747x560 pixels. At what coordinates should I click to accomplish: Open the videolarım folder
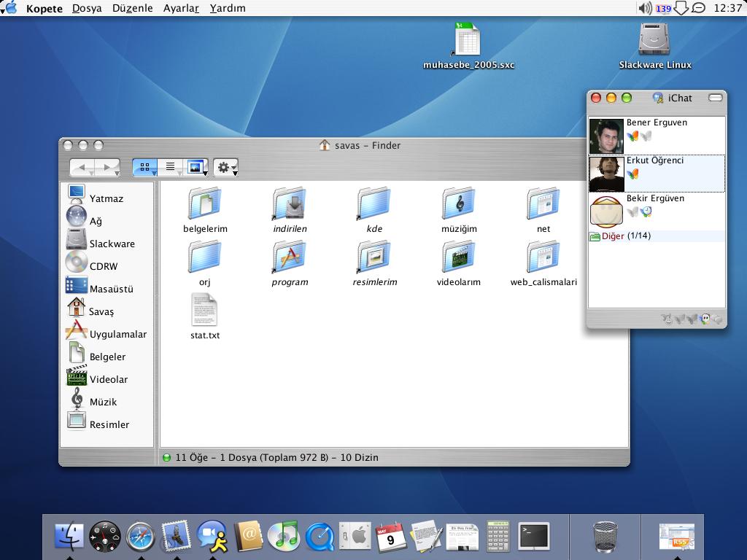[459, 262]
